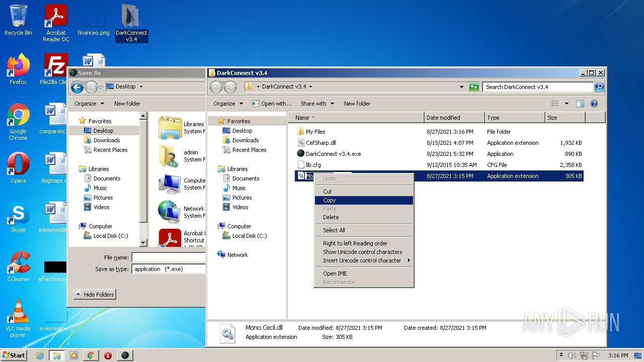This screenshot has height=362, width=644.
Task: Launch Firefox from the desktop
Action: pos(18,69)
